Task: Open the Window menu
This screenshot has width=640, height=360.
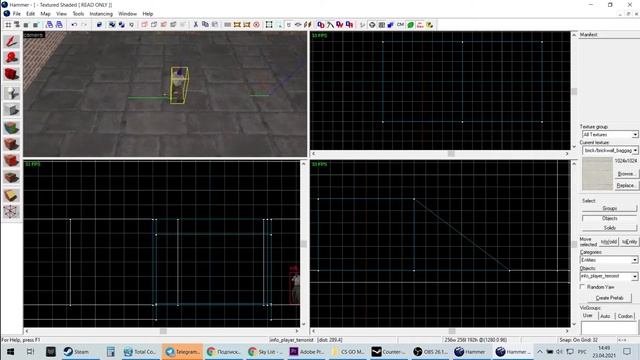Action: tap(127, 14)
